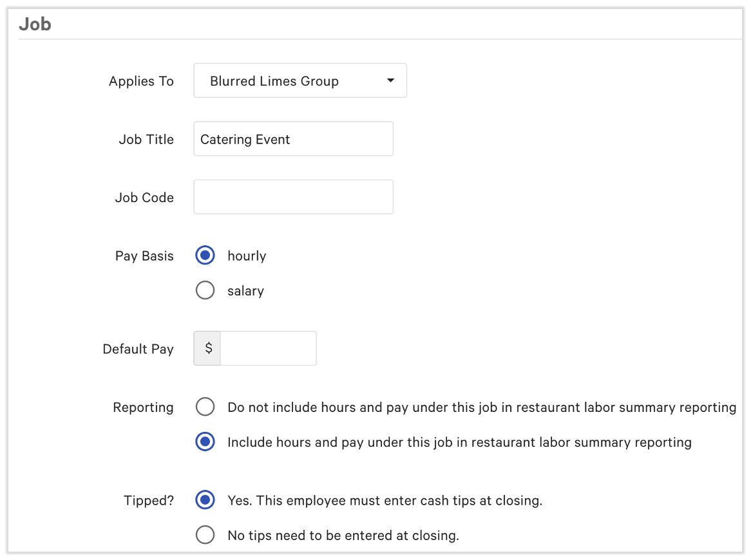Open the Applies To dropdown
The width and height of the screenshot is (751, 560).
point(299,80)
